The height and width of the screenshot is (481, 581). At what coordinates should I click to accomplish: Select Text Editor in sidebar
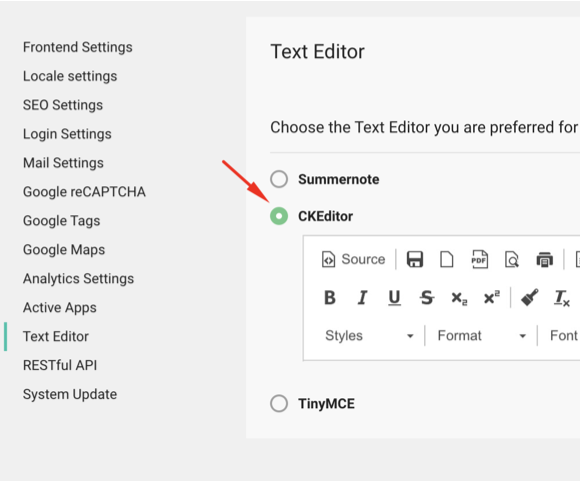pyautogui.click(x=56, y=336)
